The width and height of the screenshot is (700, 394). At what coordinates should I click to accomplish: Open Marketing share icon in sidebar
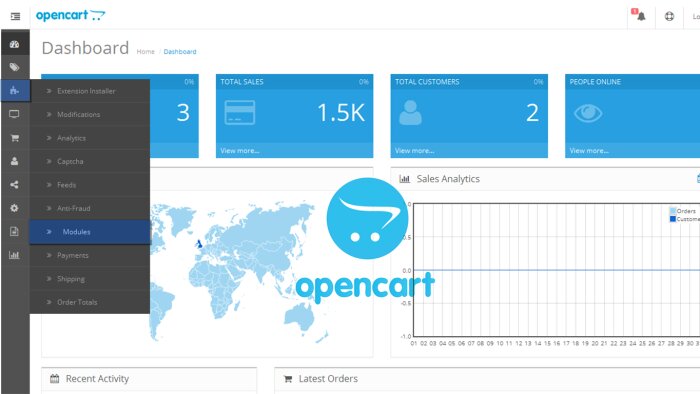pyautogui.click(x=14, y=185)
